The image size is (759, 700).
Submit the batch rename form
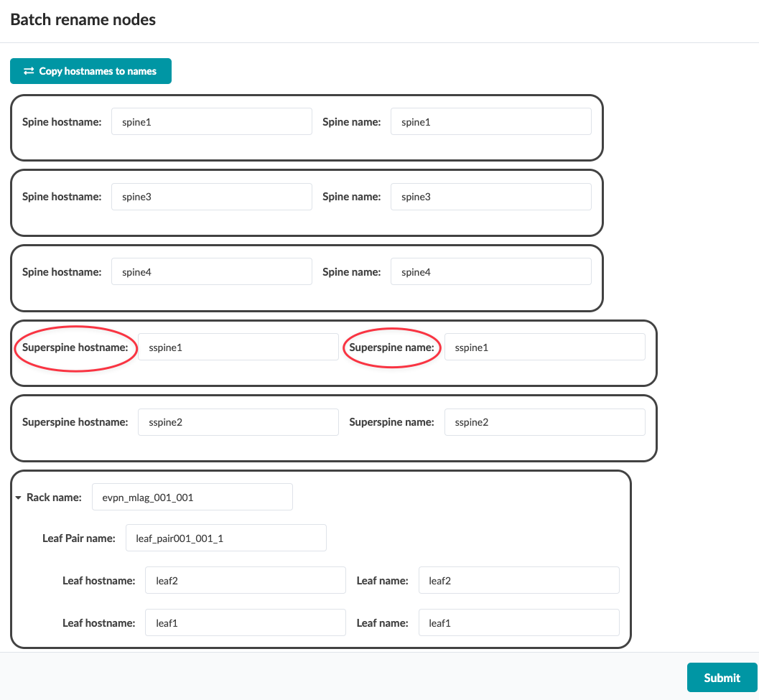pos(722,677)
